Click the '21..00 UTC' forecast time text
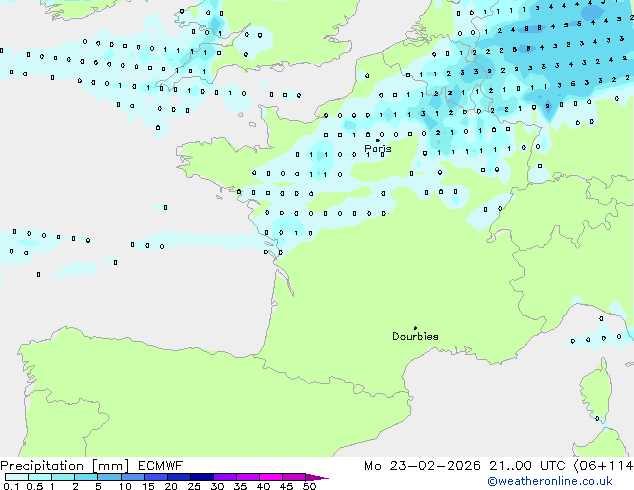 point(527,466)
